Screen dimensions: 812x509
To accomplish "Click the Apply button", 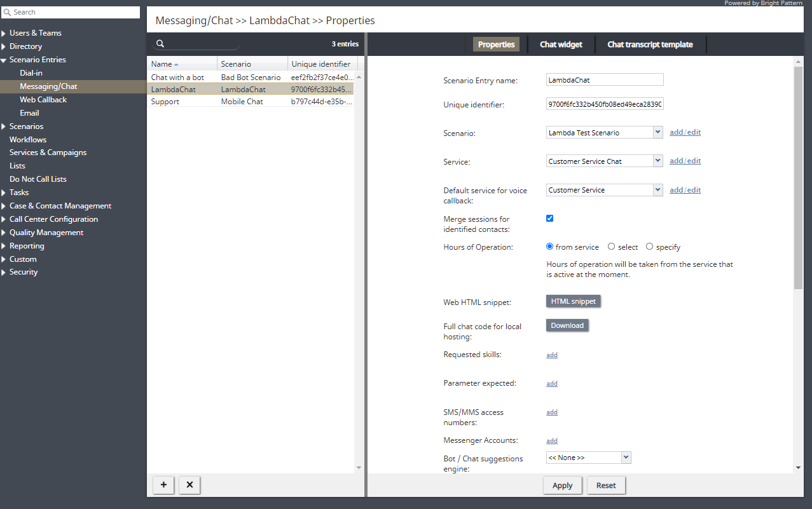I will click(x=563, y=485).
